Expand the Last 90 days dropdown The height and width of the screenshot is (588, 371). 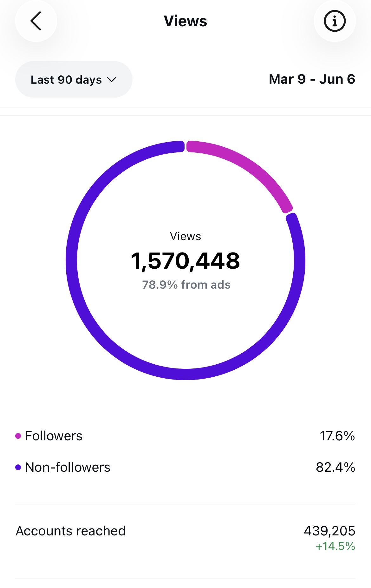[x=74, y=80]
